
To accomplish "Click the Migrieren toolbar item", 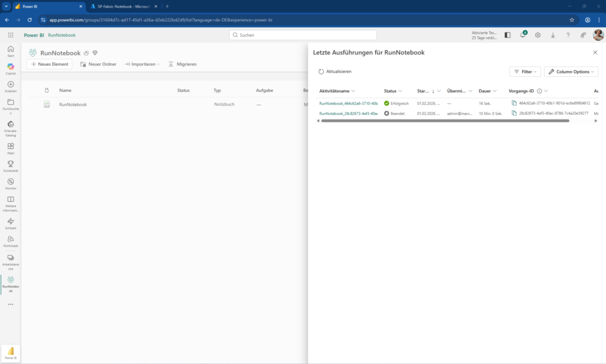I will pos(182,64).
